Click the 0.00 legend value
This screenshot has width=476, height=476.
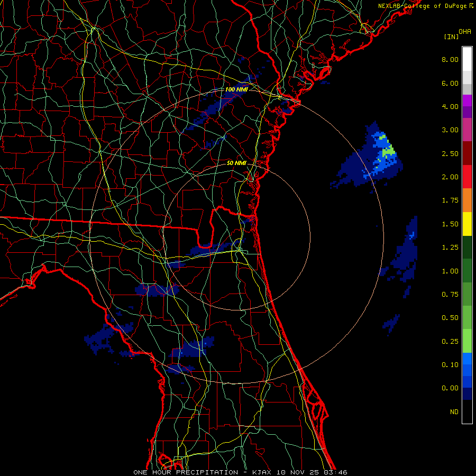coord(450,388)
